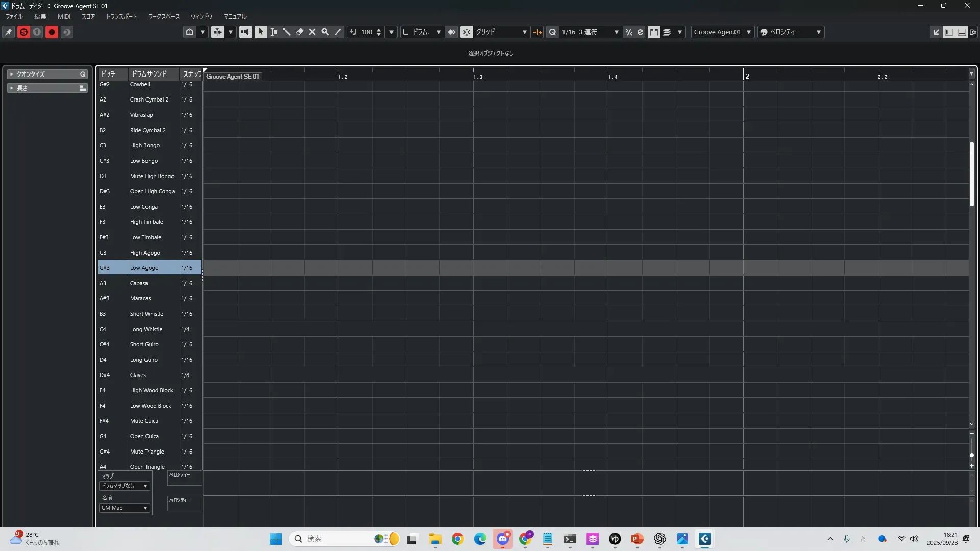This screenshot has height=551, width=980.
Task: Click the vertical zoom slider handle
Action: tap(971, 455)
